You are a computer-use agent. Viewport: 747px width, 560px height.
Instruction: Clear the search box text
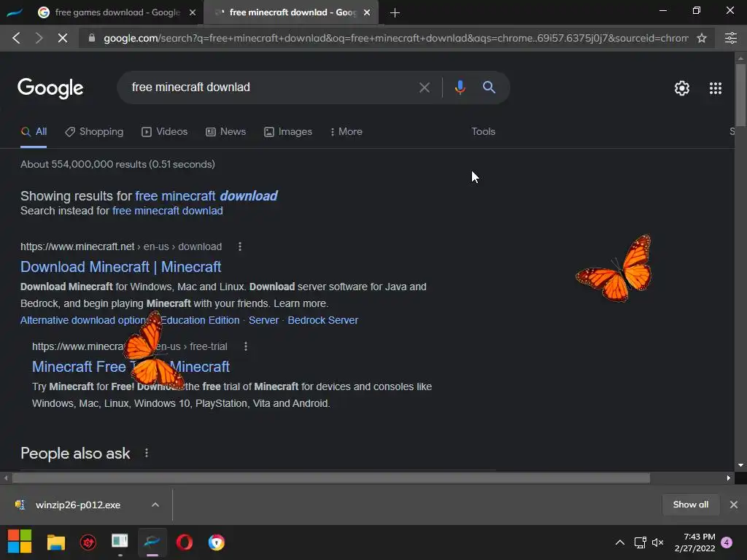coord(424,87)
